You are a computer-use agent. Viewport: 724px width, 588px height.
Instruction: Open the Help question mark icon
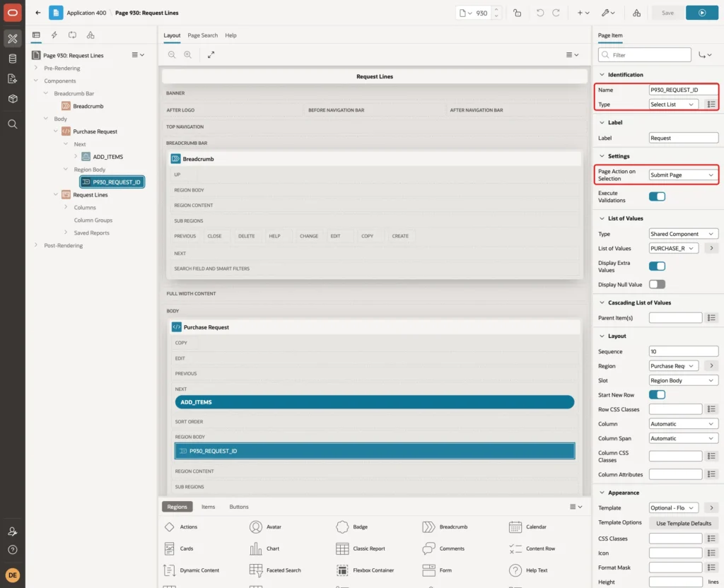coord(13,550)
